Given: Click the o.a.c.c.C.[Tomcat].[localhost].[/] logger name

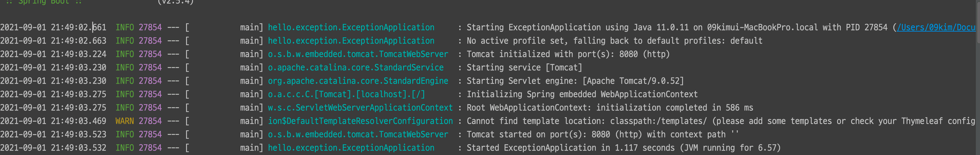Looking at the screenshot, I should [346, 94].
